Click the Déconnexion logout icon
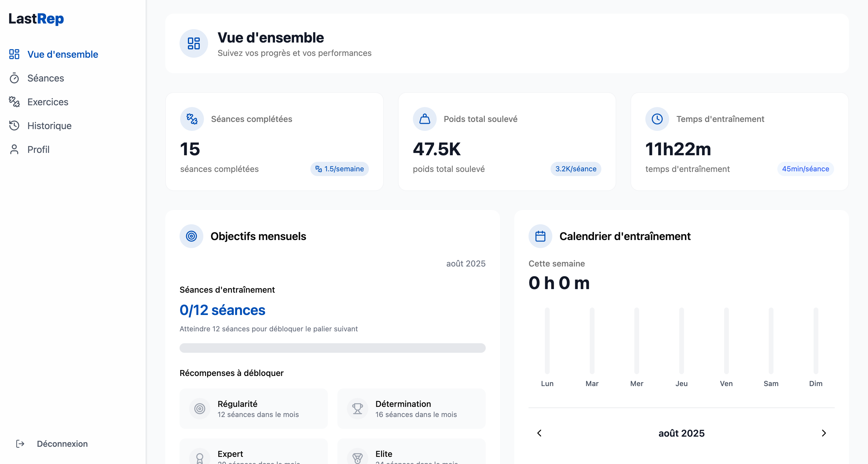 point(20,444)
